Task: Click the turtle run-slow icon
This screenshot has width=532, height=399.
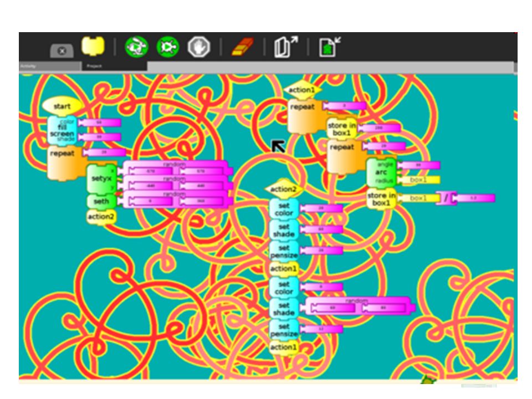Action: pyautogui.click(x=167, y=47)
